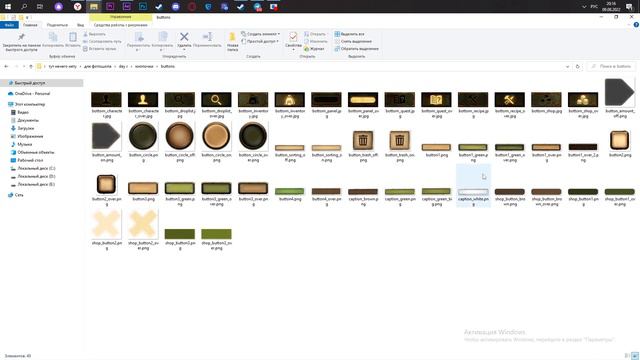Select the shop_button3.png green thumbnail
The height and width of the screenshot is (360, 640).
180,234
